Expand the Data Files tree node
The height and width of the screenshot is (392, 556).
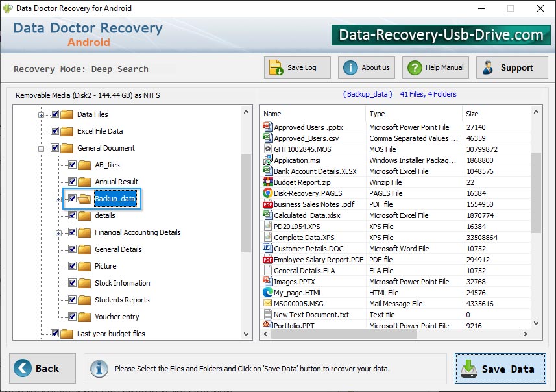click(41, 115)
